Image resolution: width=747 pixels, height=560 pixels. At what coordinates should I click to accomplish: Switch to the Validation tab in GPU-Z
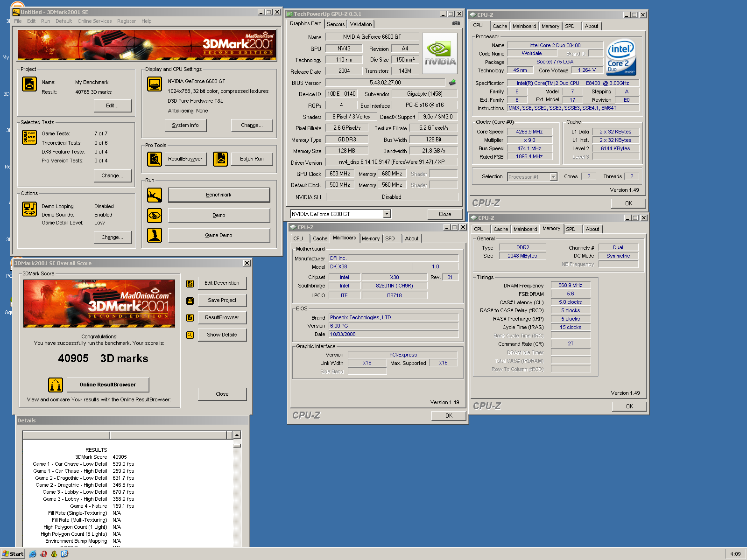coord(361,24)
